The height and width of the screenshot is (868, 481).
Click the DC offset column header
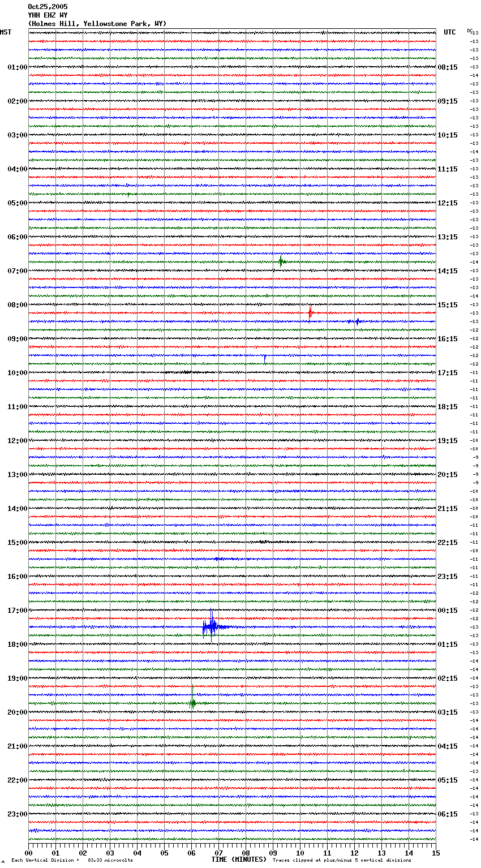[x=470, y=31]
